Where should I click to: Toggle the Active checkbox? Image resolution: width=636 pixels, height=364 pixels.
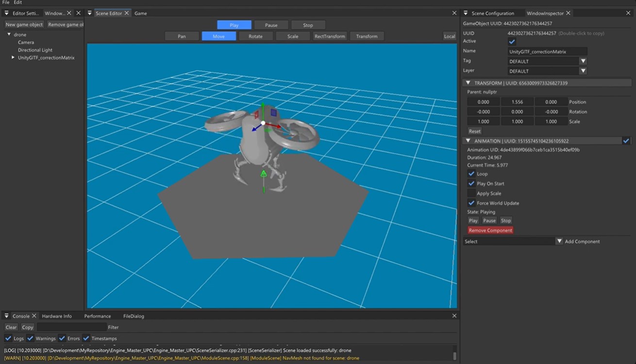(x=512, y=42)
